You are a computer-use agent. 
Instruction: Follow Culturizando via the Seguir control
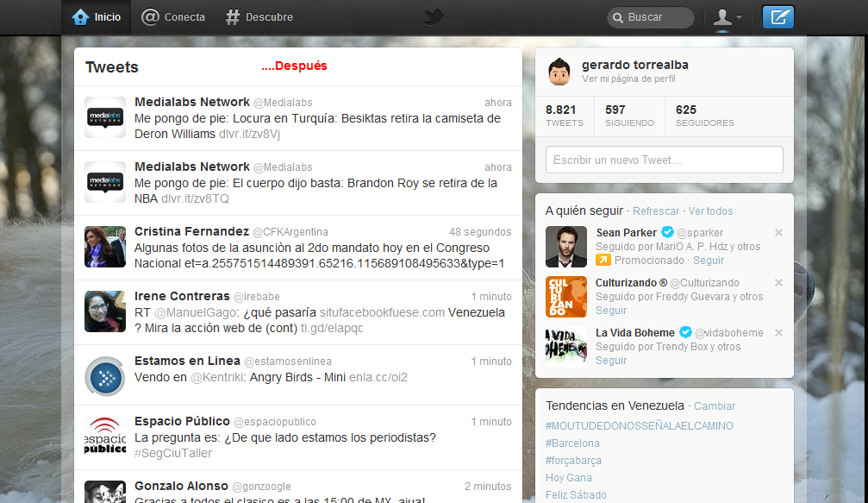[x=610, y=310]
